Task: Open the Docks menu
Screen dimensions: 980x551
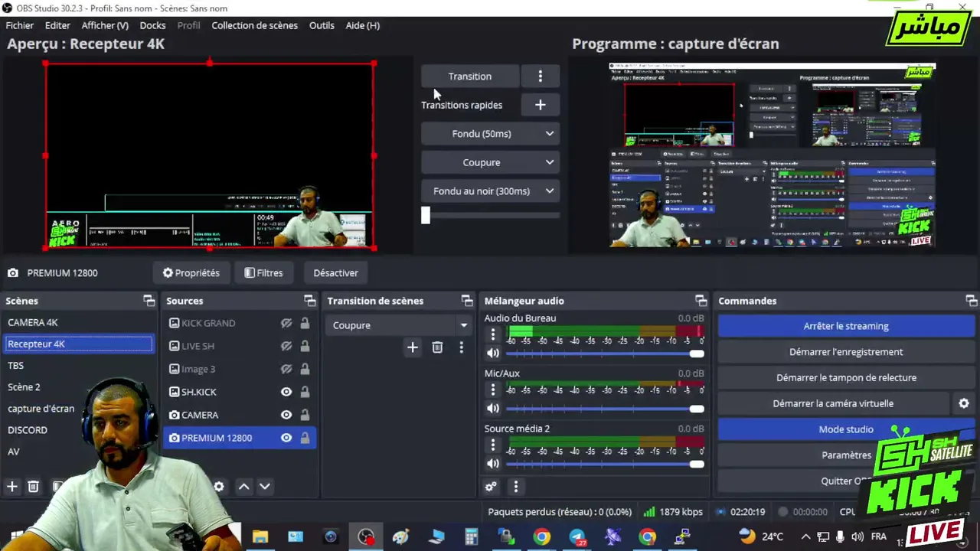Action: coord(152,25)
